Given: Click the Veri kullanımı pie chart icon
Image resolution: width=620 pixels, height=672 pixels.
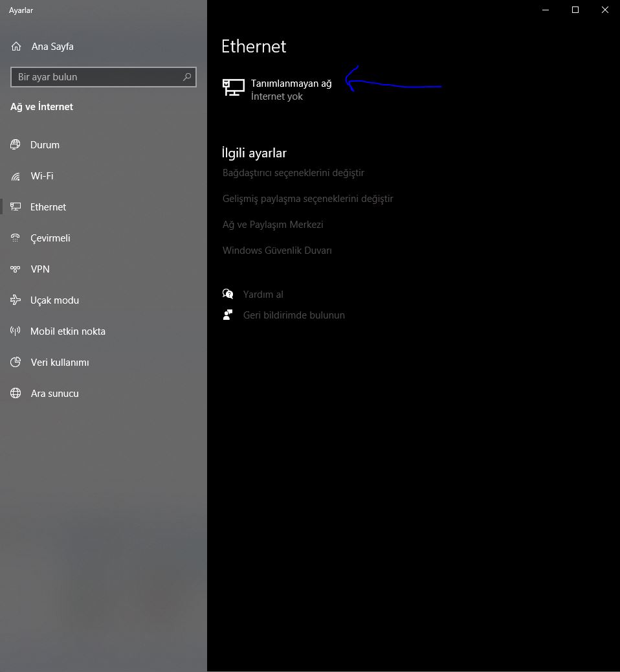Looking at the screenshot, I should (x=16, y=362).
